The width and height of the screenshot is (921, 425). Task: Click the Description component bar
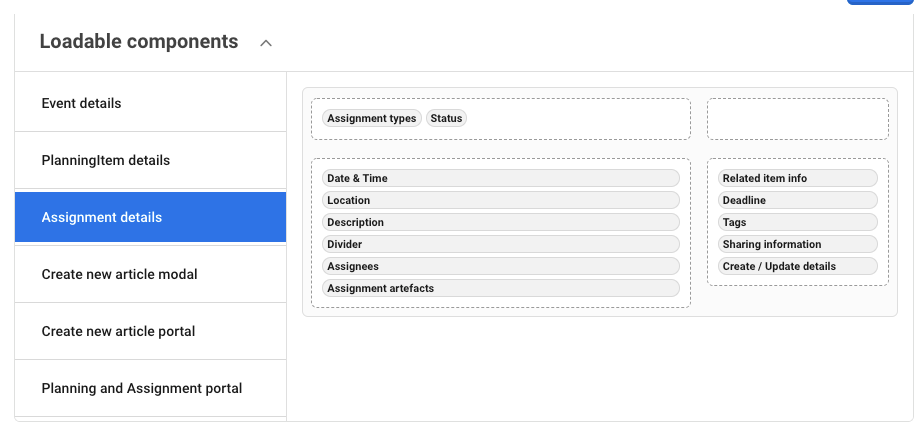point(500,222)
